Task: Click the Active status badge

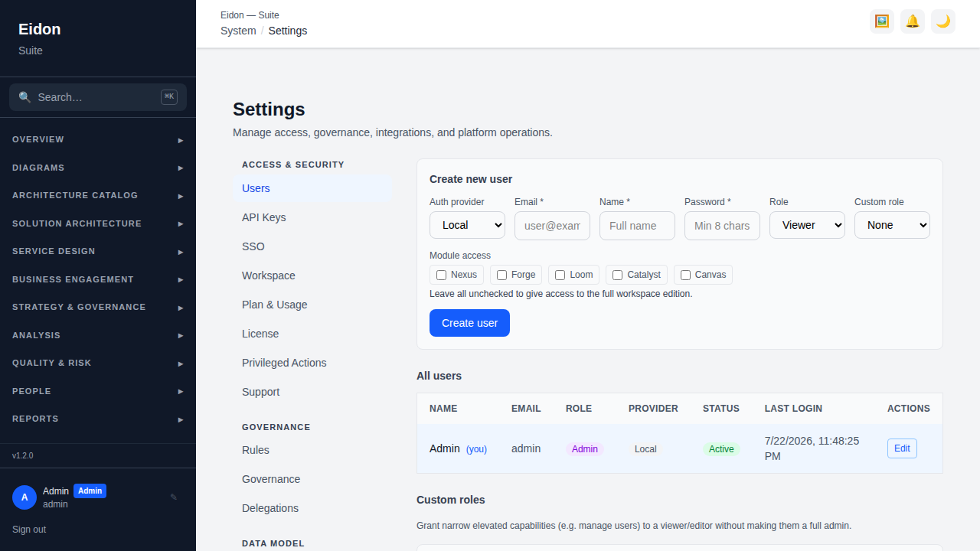Action: (x=721, y=449)
